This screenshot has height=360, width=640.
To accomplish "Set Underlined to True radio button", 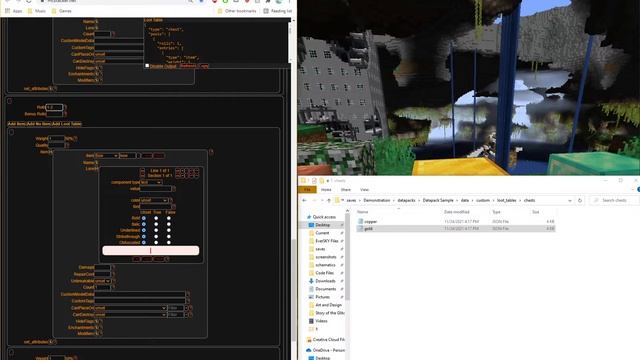I will (x=156, y=230).
